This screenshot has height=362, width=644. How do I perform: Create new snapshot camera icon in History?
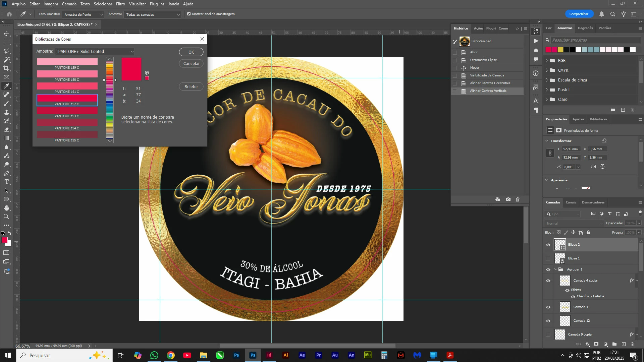[508, 199]
